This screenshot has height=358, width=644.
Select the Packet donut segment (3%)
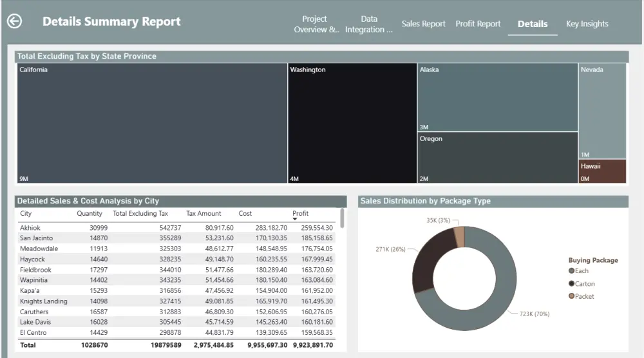[460, 238]
